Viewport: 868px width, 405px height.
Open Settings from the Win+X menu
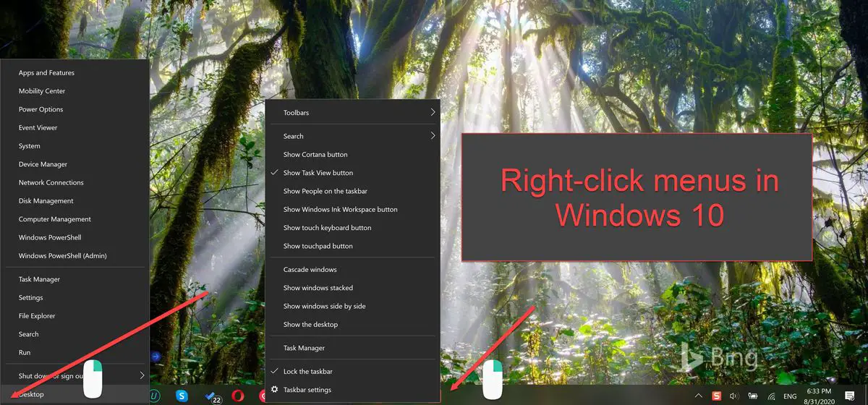click(75, 297)
